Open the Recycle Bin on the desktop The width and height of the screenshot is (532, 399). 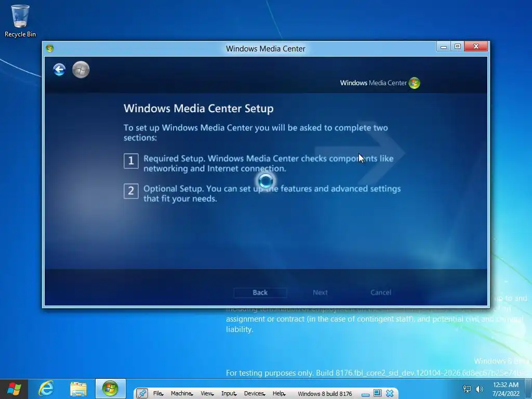(20, 21)
